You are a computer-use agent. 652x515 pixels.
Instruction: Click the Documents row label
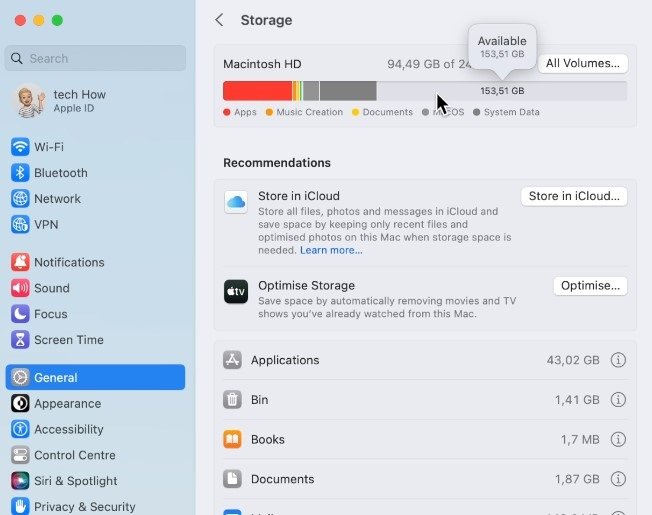(x=282, y=479)
